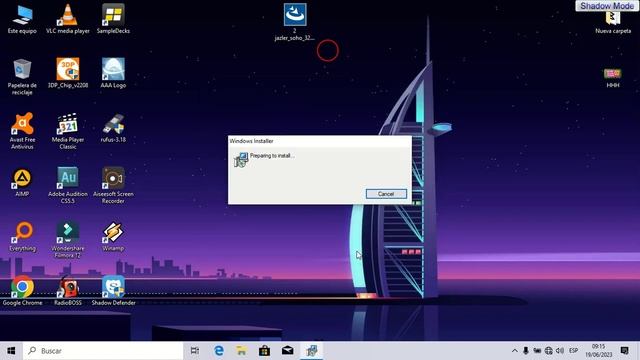Focus the Buscar taskbar search box
This screenshot has height=360, width=640.
[x=103, y=351]
